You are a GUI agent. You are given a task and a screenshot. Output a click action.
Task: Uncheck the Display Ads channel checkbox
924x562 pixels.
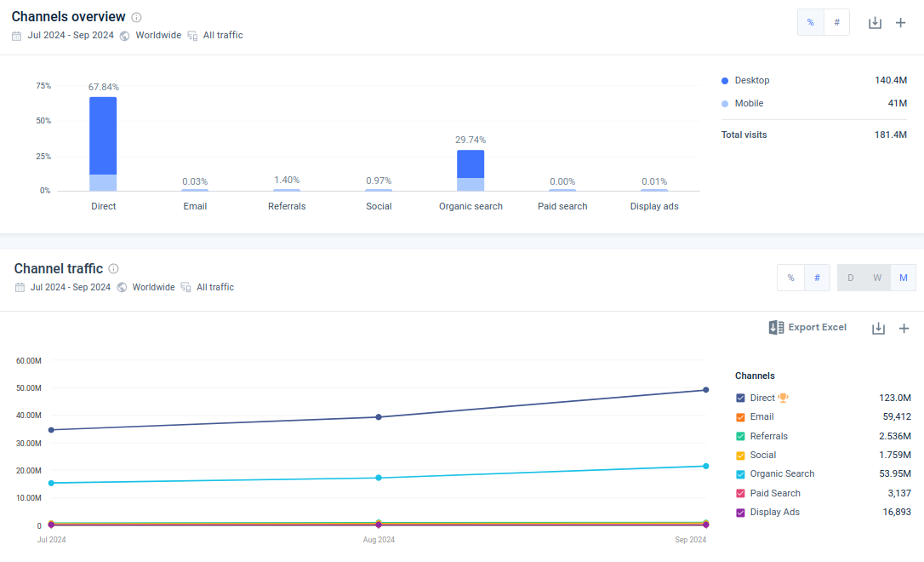741,513
